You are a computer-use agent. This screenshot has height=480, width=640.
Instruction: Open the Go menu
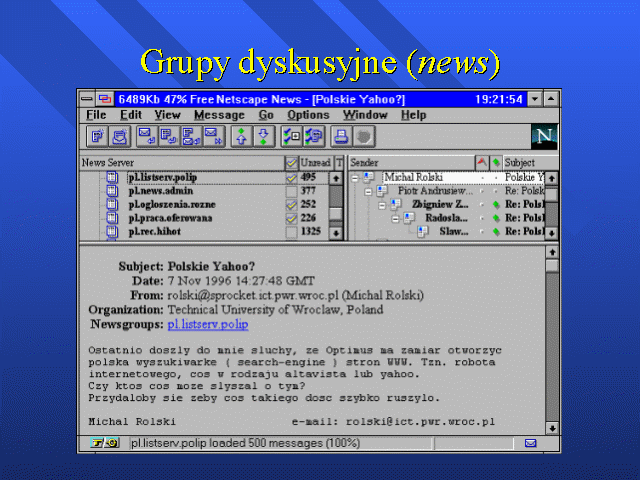(x=266, y=115)
